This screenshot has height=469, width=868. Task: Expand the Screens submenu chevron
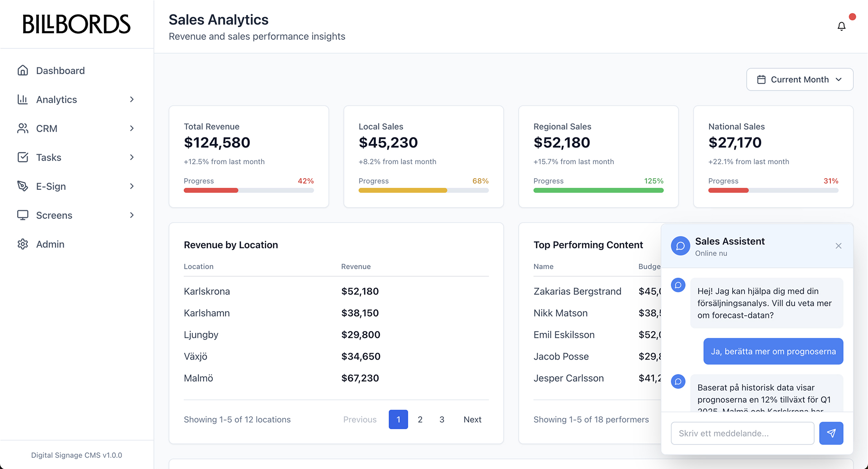(132, 215)
